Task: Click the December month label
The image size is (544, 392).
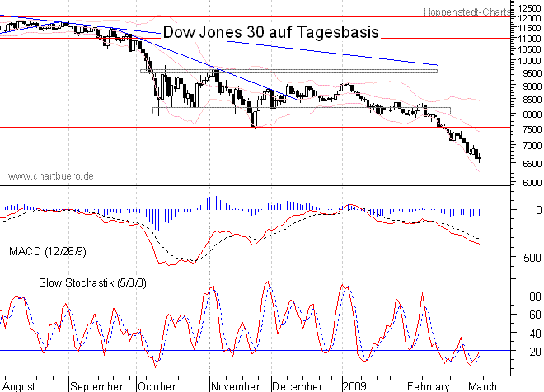Action: [x=298, y=385]
